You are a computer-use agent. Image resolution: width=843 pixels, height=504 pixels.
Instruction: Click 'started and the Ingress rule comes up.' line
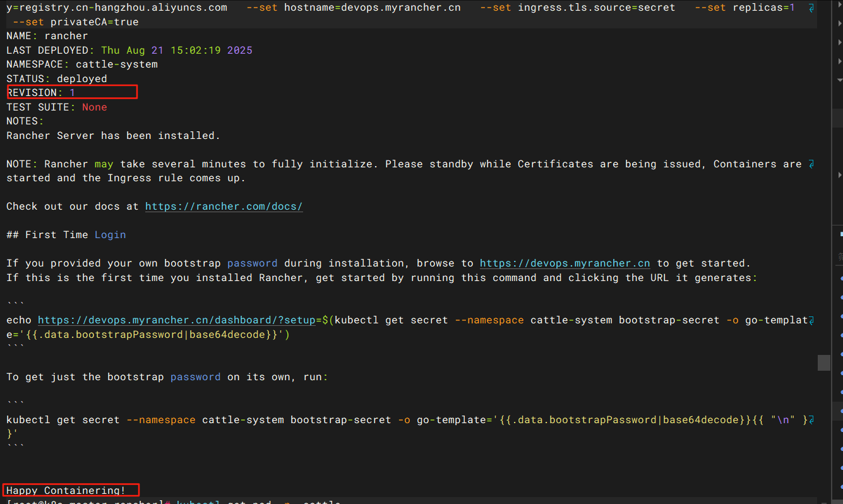[126, 178]
